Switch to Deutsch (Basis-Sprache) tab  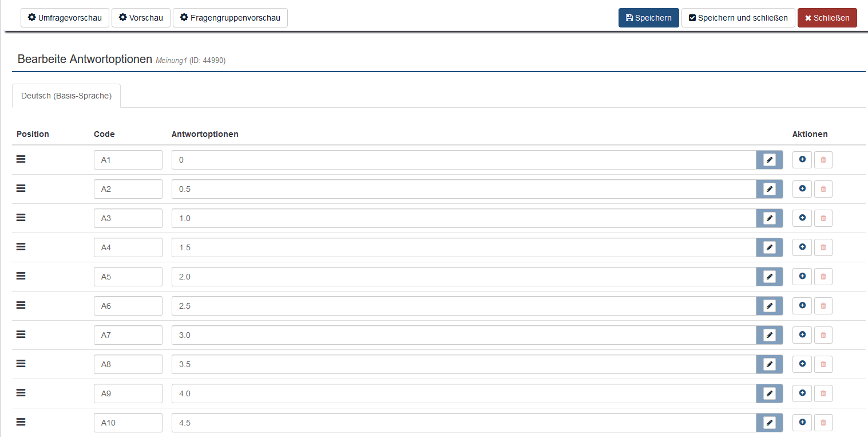coord(66,96)
